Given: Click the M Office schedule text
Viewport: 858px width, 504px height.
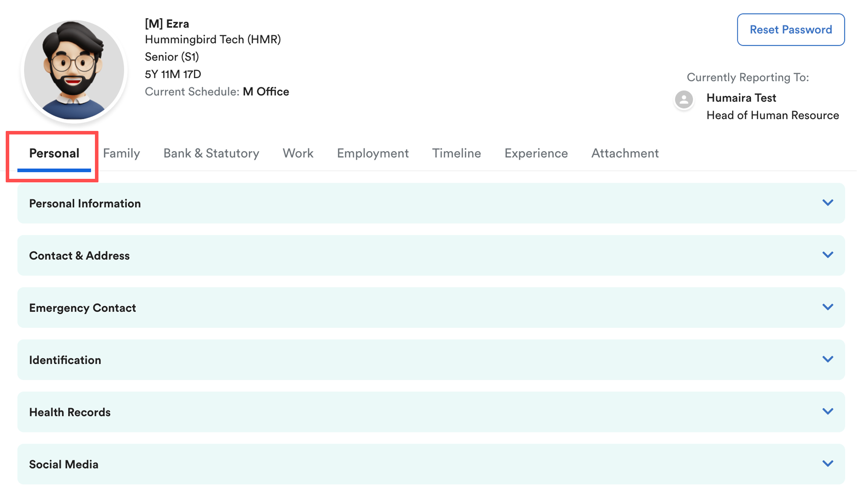Looking at the screenshot, I should tap(265, 92).
